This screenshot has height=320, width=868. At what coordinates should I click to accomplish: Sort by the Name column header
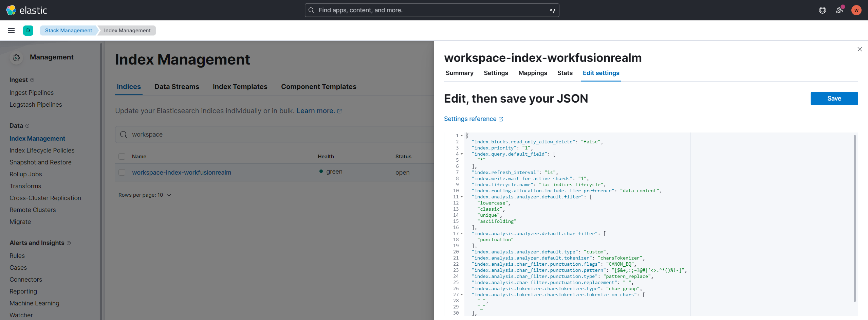coord(139,157)
